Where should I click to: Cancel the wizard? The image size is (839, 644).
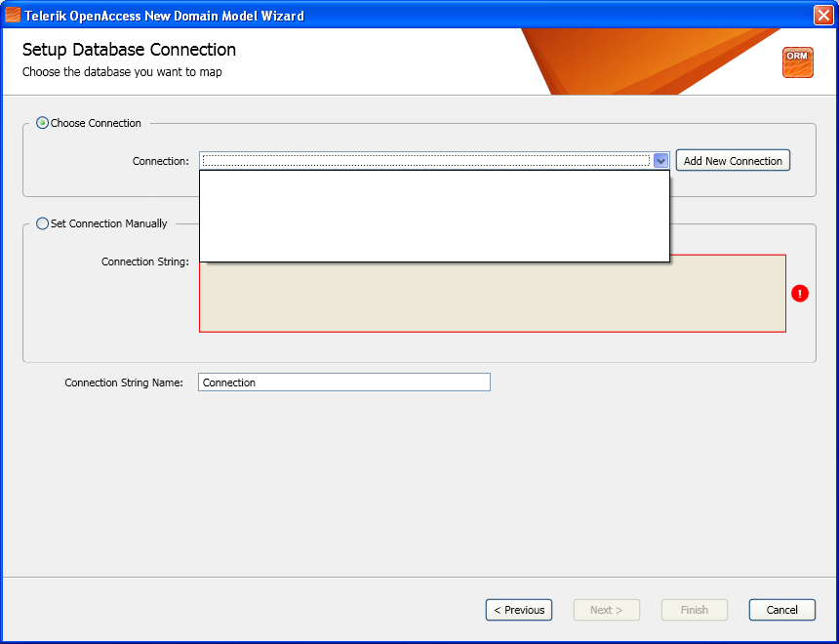point(782,610)
